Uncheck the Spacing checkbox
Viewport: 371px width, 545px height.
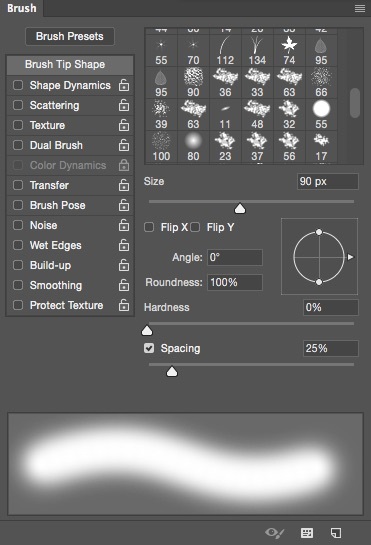click(x=149, y=348)
